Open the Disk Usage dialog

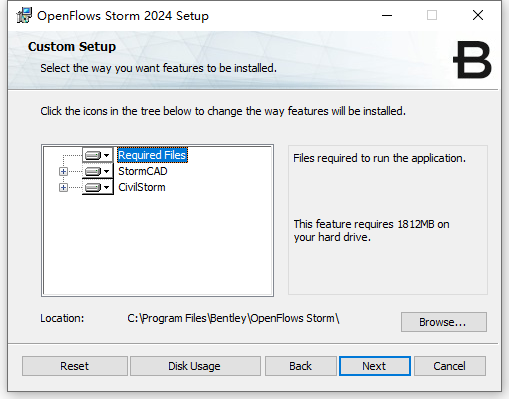pyautogui.click(x=195, y=366)
